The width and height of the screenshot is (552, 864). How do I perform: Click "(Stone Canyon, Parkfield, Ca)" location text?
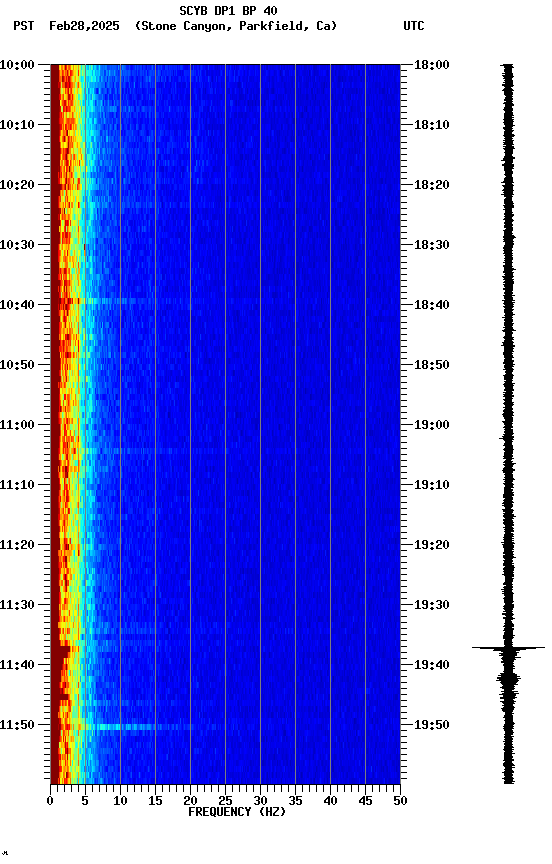[x=236, y=26]
